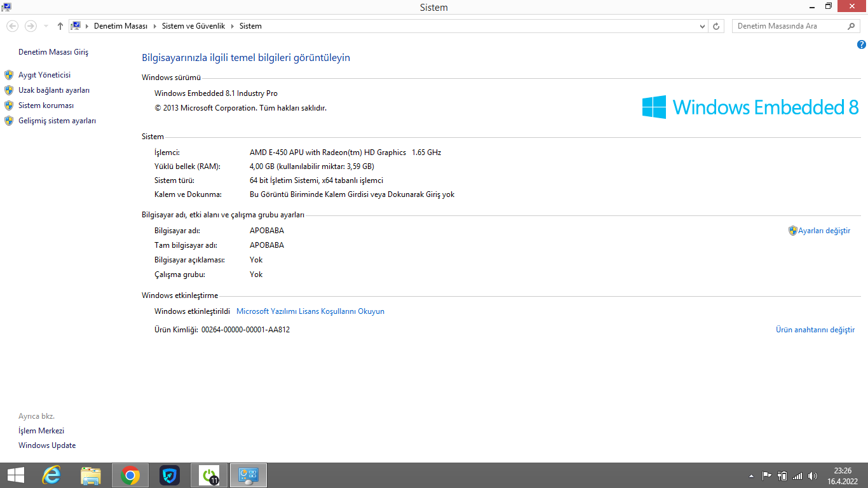Screen dimensions: 868x488
Task: Click product ID 00264-00000-00001-AA812
Action: tap(245, 330)
